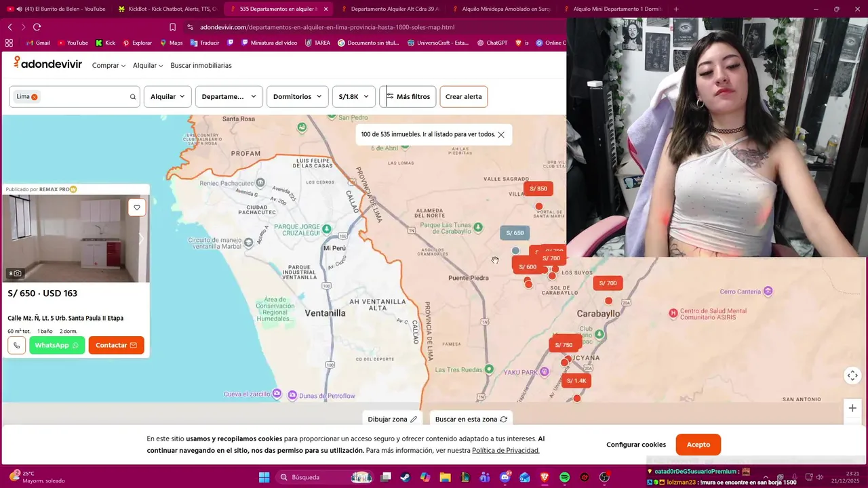This screenshot has width=868, height=488.
Task: Click the Contactar button
Action: pos(116,345)
